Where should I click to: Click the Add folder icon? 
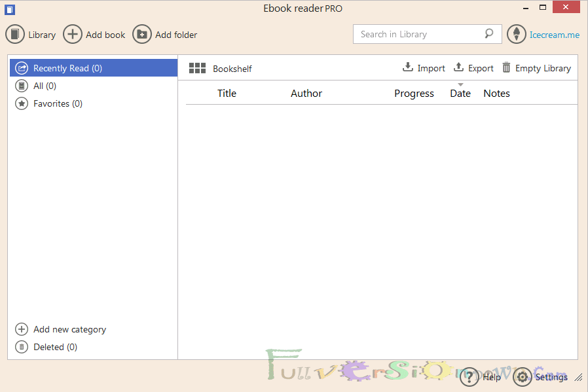click(x=141, y=35)
